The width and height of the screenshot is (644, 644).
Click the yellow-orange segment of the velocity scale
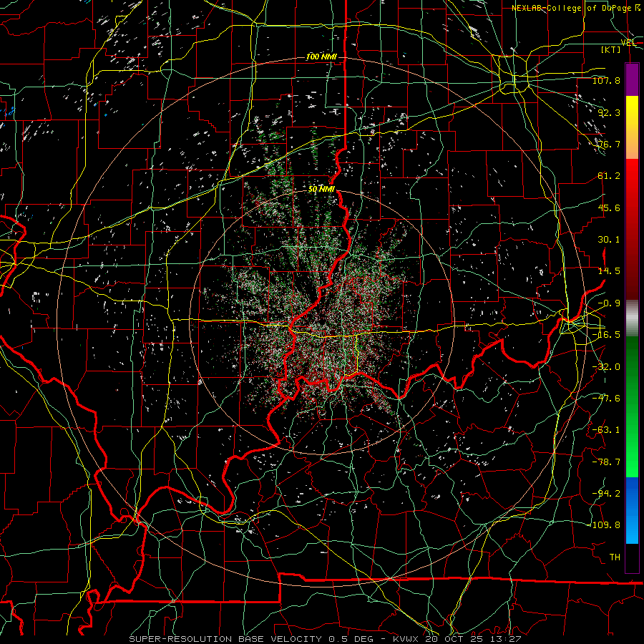632,127
